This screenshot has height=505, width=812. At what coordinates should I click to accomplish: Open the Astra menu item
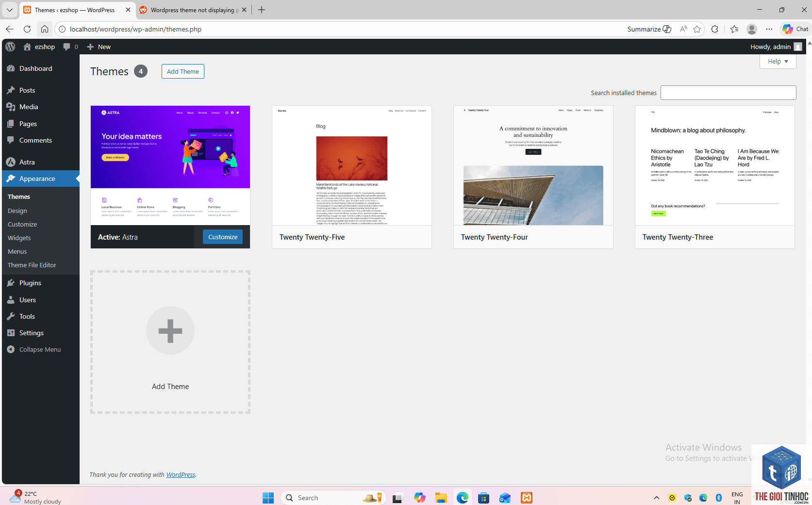coord(41,162)
